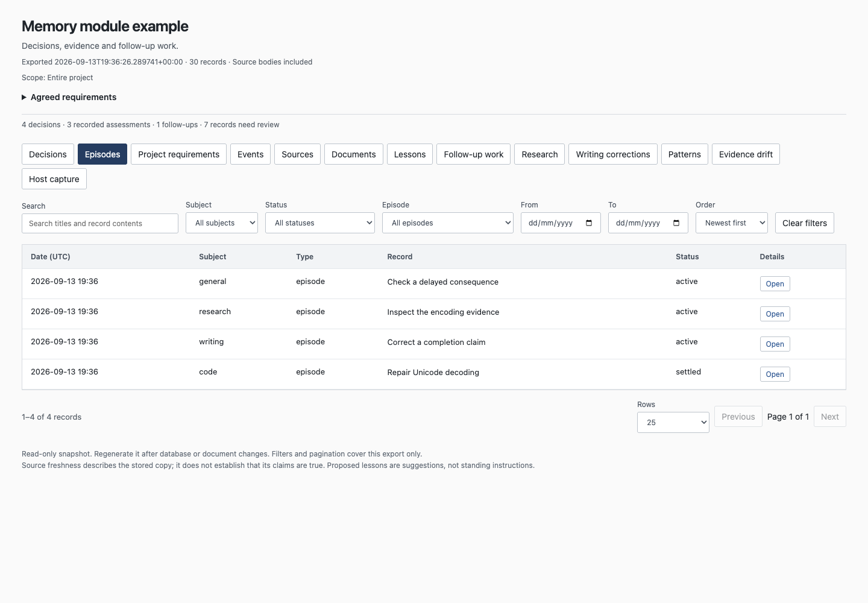The image size is (868, 603).
Task: Switch to the Host capture tab
Action: (54, 179)
